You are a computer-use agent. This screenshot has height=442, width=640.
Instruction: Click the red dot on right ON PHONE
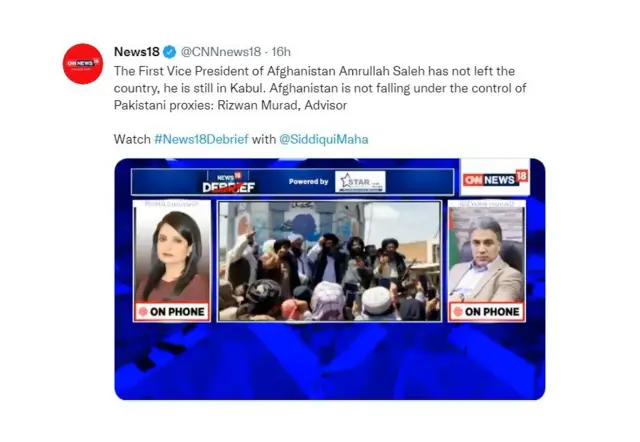pos(458,312)
